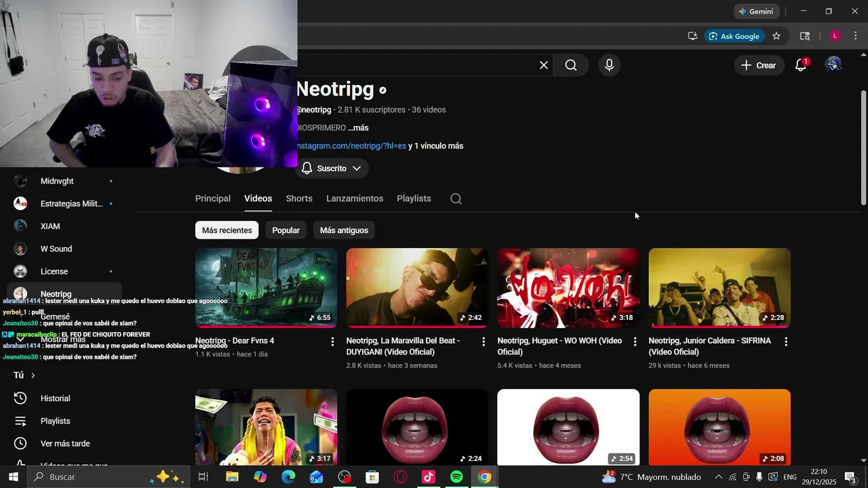Bookmark this page with the star icon
Viewport: 868px width, 488px height.
(x=776, y=36)
